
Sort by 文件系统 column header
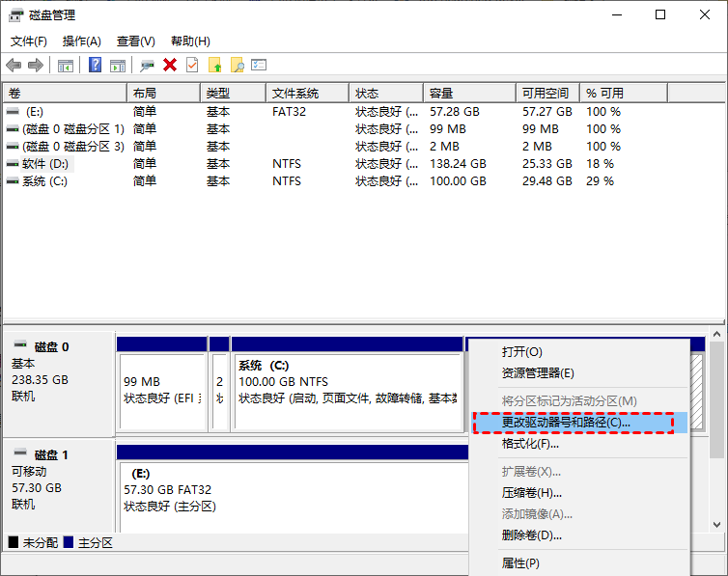295,94
